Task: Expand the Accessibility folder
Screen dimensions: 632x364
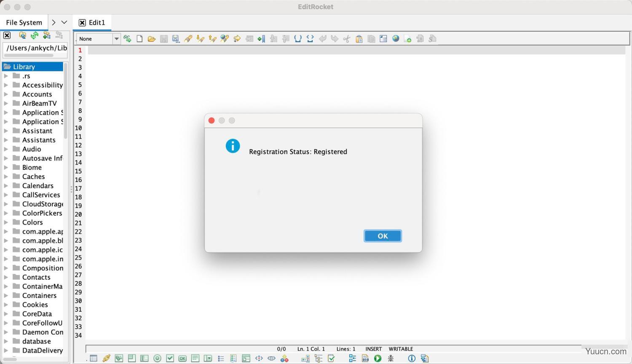Action: click(x=6, y=85)
